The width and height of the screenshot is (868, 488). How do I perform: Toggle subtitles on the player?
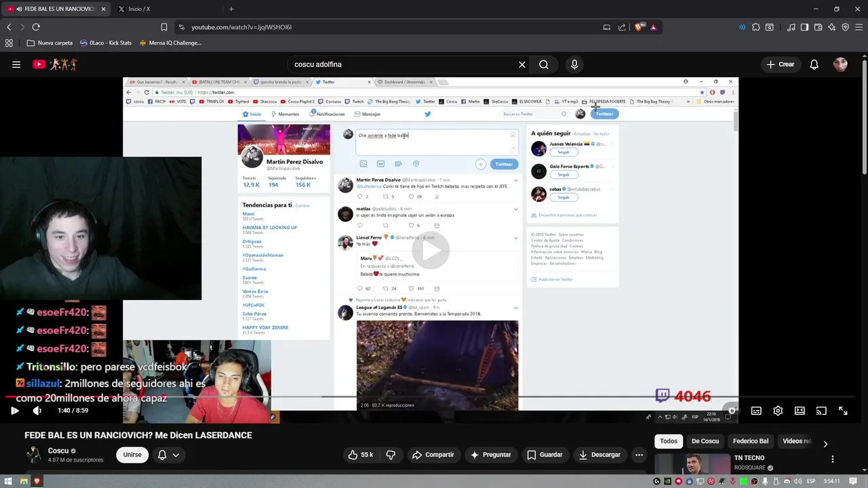click(756, 410)
